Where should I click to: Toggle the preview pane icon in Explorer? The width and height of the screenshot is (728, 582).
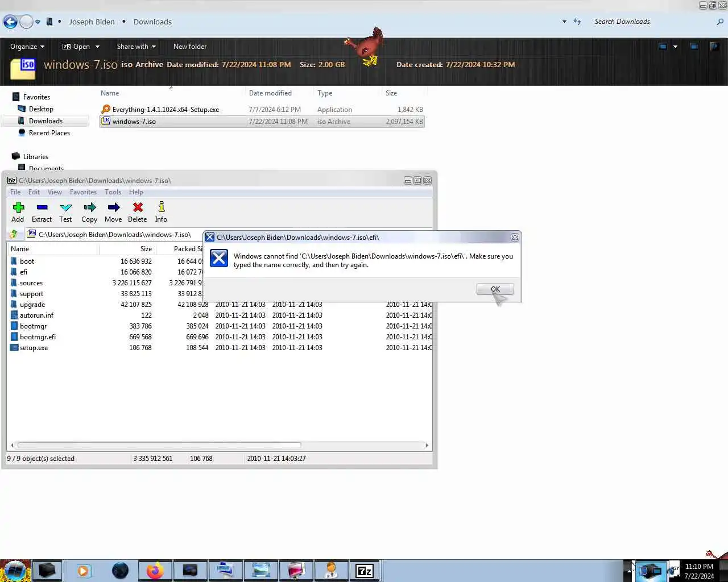pyautogui.click(x=694, y=47)
